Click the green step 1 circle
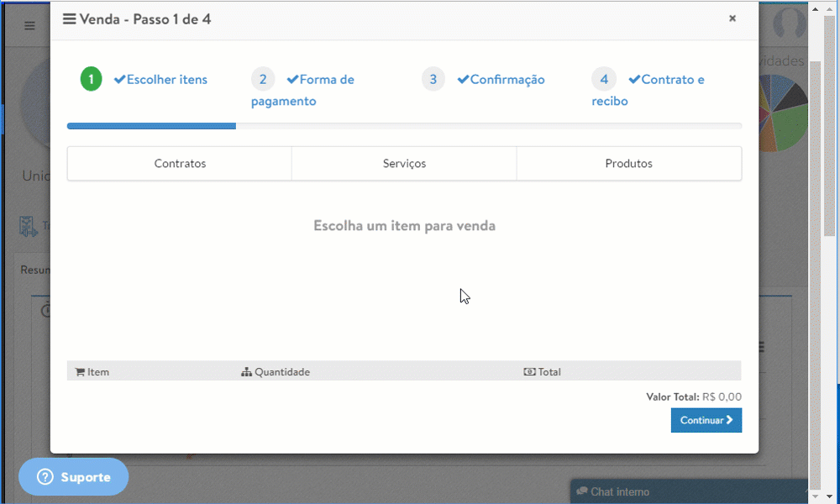Viewport: 840px width, 504px height. click(x=92, y=79)
